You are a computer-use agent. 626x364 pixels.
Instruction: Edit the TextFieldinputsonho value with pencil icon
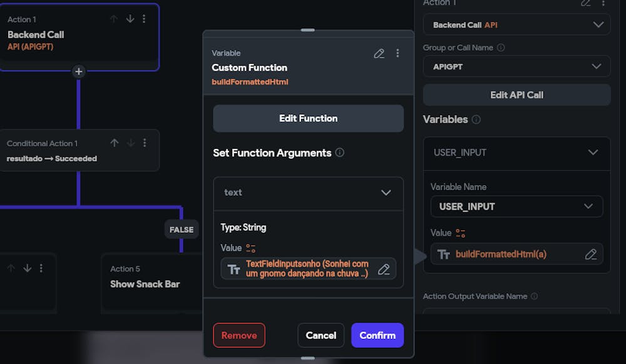point(384,269)
